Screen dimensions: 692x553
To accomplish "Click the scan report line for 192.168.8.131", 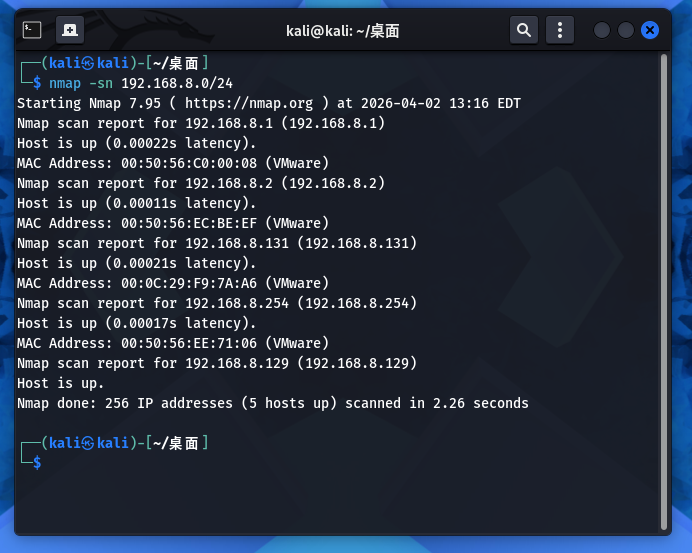I will (217, 243).
